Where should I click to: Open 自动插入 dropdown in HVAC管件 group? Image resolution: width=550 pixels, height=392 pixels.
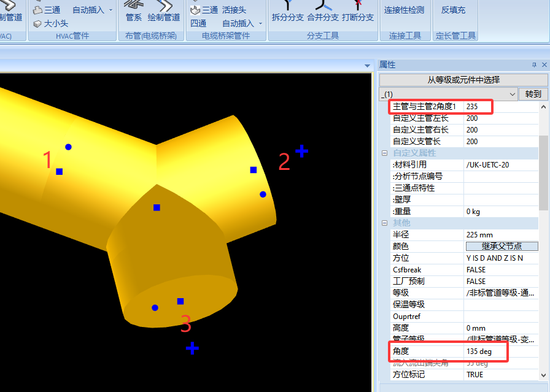pyautogui.click(x=110, y=10)
